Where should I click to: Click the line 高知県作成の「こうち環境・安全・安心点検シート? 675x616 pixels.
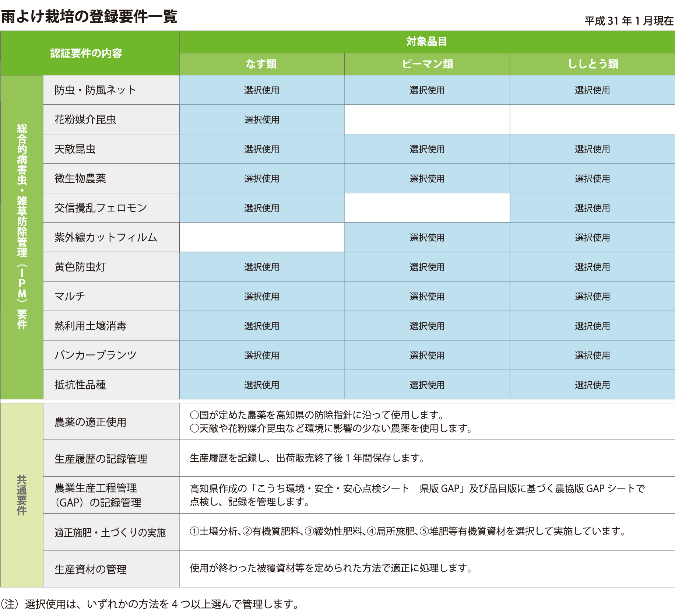pos(418,489)
